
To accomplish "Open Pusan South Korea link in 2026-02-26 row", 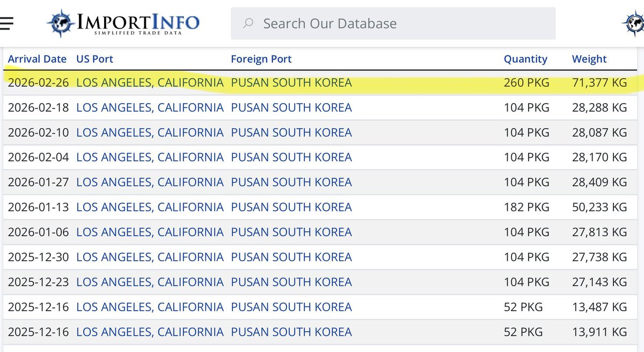I will pos(291,83).
